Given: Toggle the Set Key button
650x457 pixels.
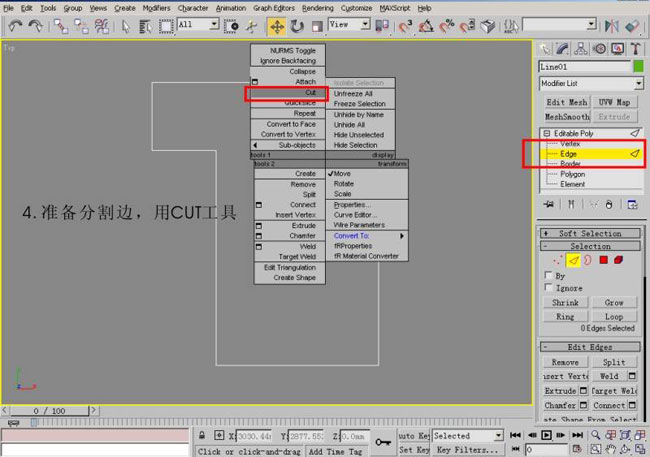Looking at the screenshot, I should click(413, 450).
